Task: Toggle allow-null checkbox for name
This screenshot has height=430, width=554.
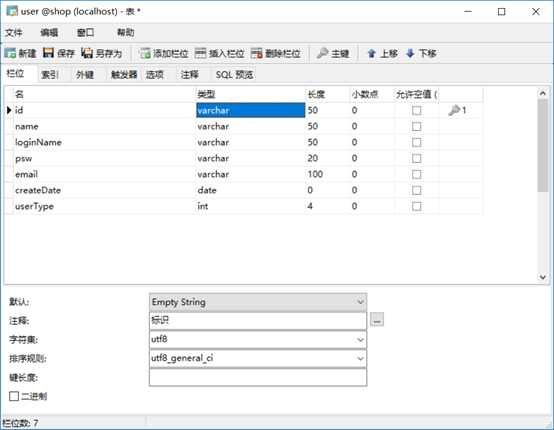Action: coord(417,126)
